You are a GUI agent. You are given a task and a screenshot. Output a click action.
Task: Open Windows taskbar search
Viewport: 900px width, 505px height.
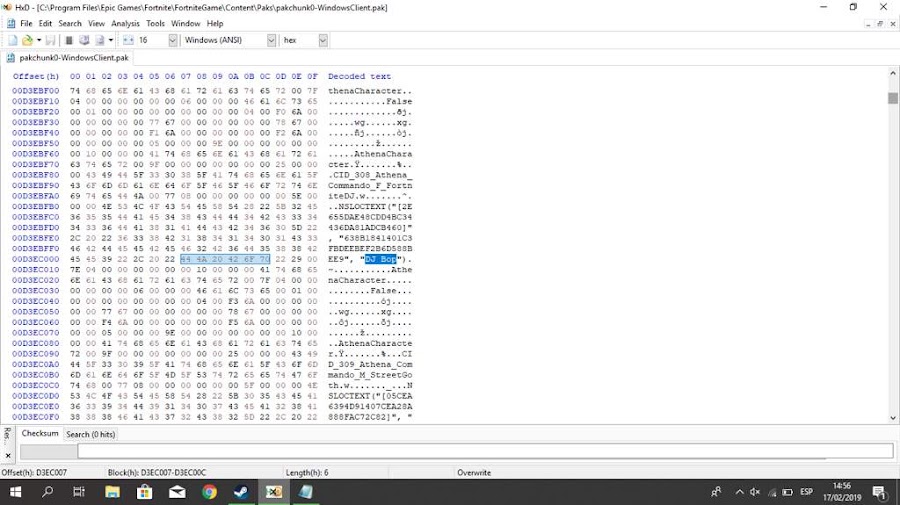(48, 492)
